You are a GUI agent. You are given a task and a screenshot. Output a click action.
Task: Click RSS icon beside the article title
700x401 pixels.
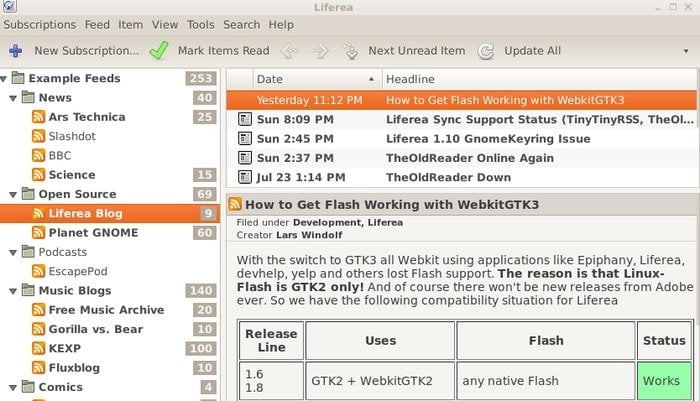235,204
